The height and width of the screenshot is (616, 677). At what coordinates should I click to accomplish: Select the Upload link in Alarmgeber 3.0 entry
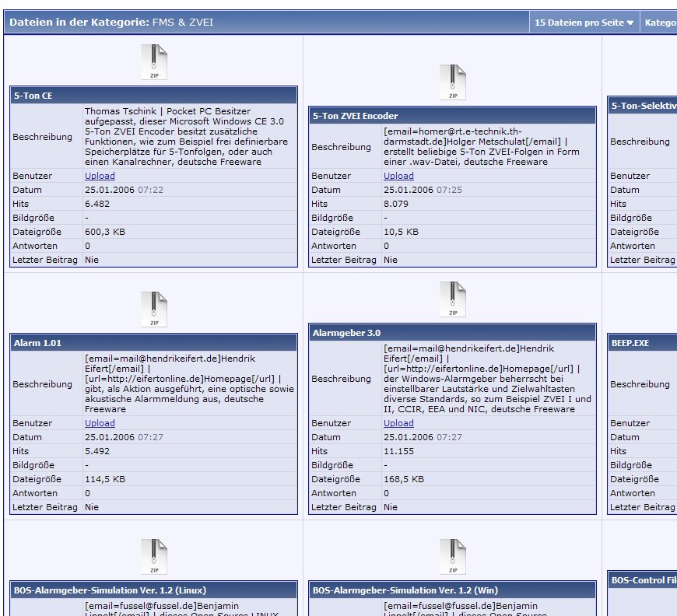click(398, 423)
